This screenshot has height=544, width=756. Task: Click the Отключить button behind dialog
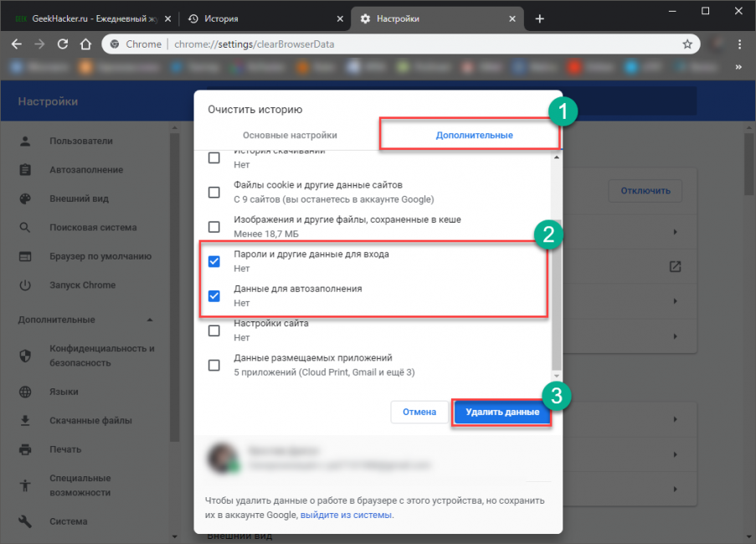pos(645,191)
